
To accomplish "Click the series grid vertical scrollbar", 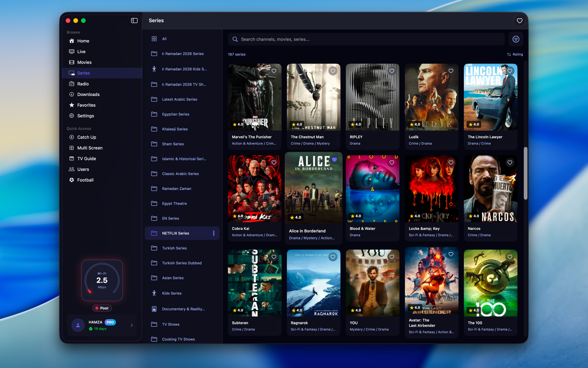I will [525, 173].
